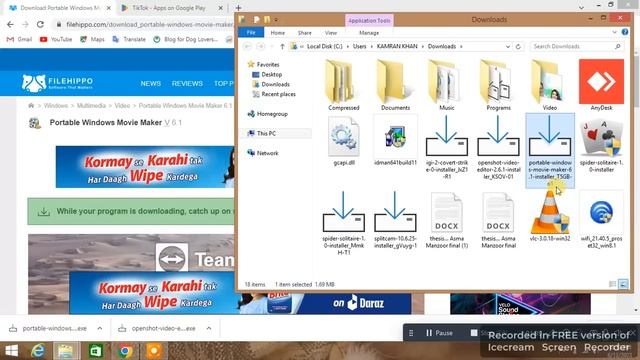Open the View ribbon tab
Screen dimensions: 640x360
coord(331,33)
